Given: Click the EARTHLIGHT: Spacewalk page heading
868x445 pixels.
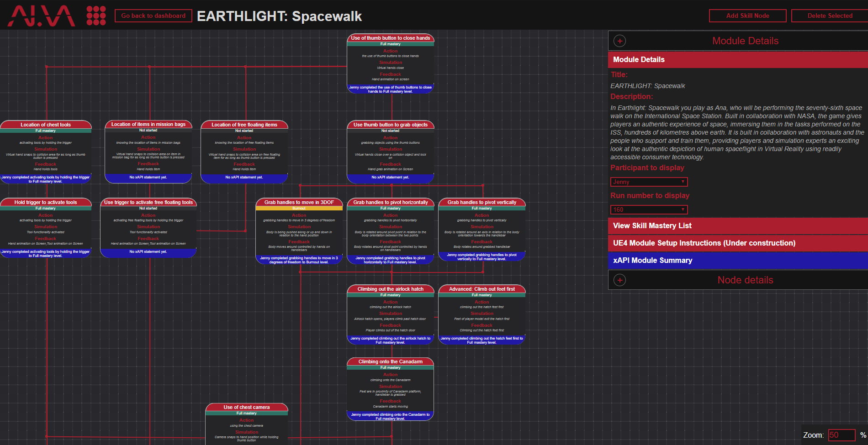Looking at the screenshot, I should click(279, 16).
